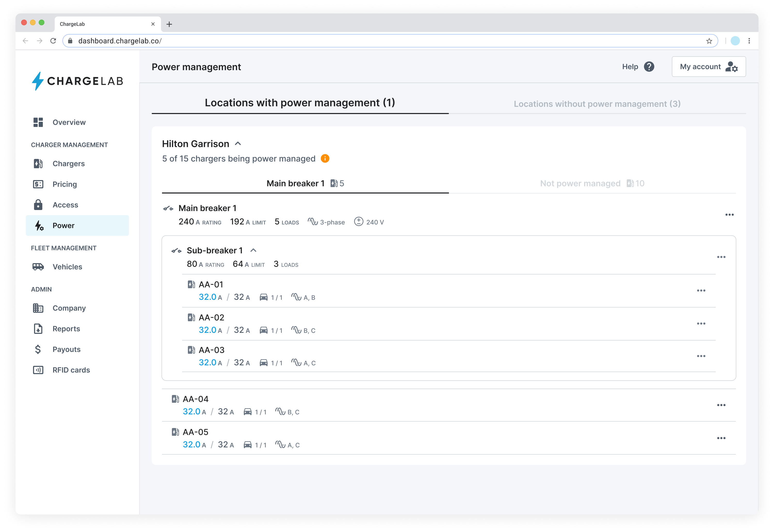
Task: Click the phase icon in AA-02 row
Action: tap(296, 330)
